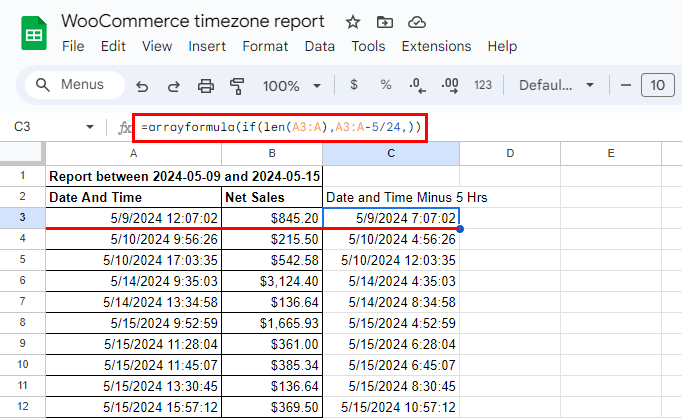Open the Extensions menu
Viewport: 682px width, 418px height.
coord(436,46)
